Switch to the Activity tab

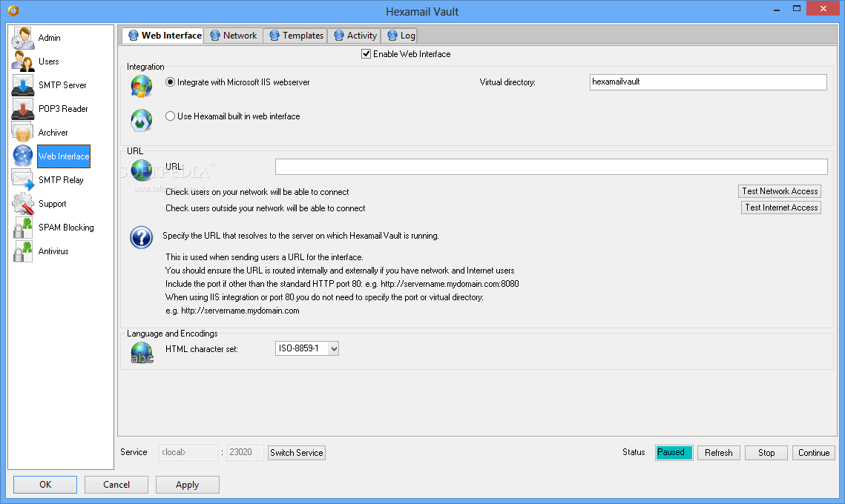pyautogui.click(x=355, y=36)
